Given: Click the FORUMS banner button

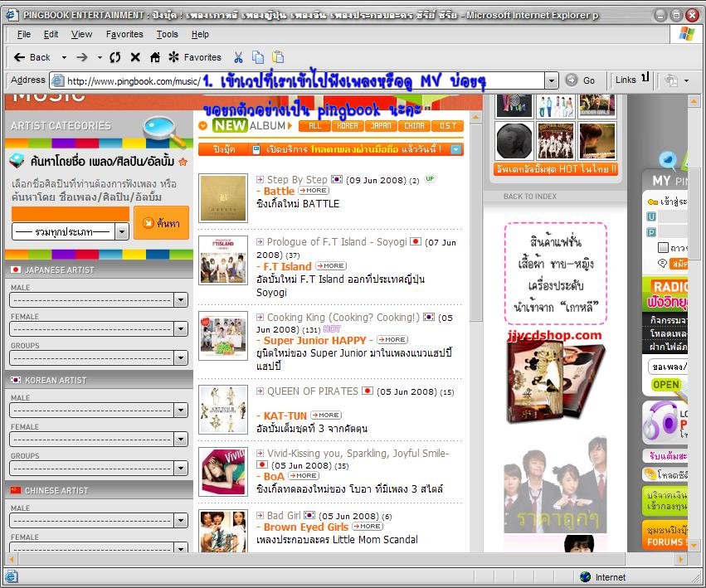Looking at the screenshot, I should [665, 535].
